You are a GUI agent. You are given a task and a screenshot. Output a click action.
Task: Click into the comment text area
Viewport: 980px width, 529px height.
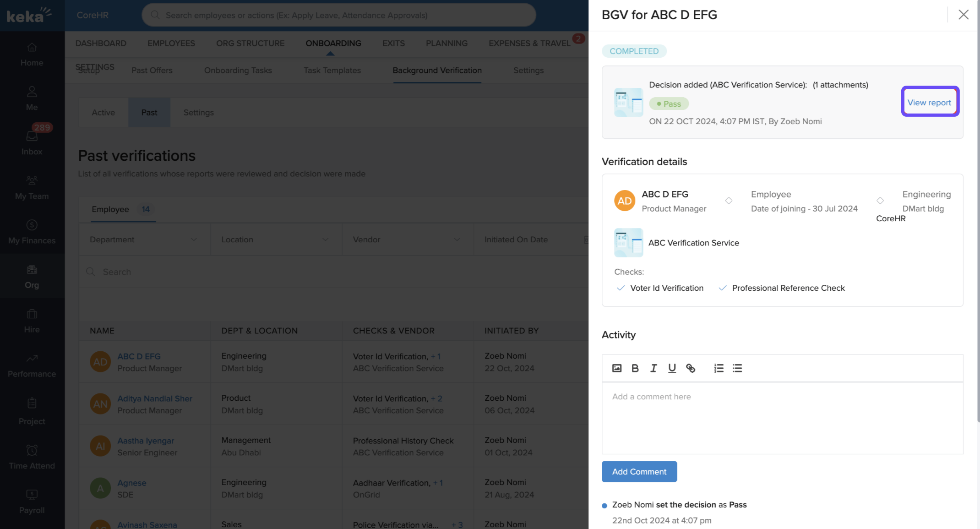pos(782,418)
